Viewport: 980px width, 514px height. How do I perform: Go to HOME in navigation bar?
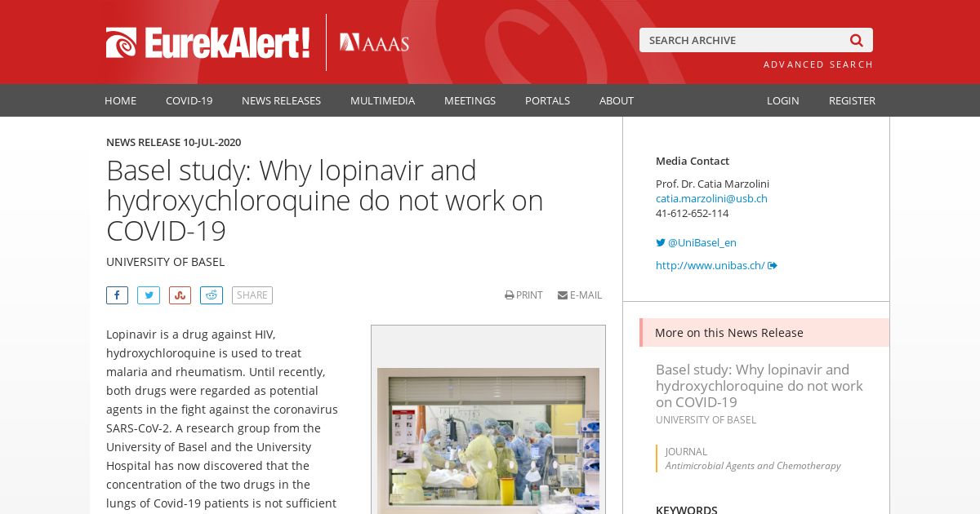point(120,100)
